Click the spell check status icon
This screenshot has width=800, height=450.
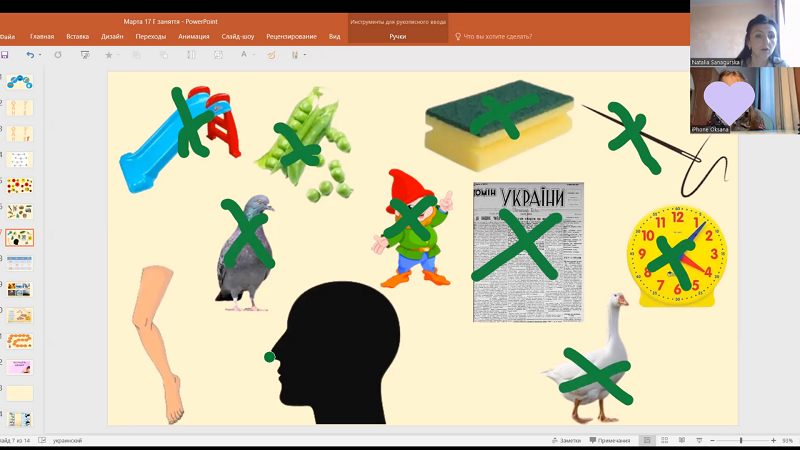42,440
